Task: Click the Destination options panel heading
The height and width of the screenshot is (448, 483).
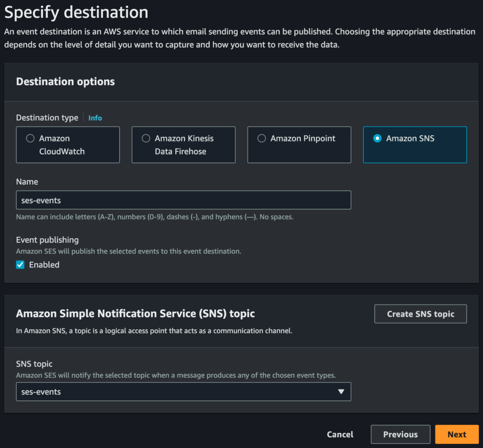Action: click(66, 82)
